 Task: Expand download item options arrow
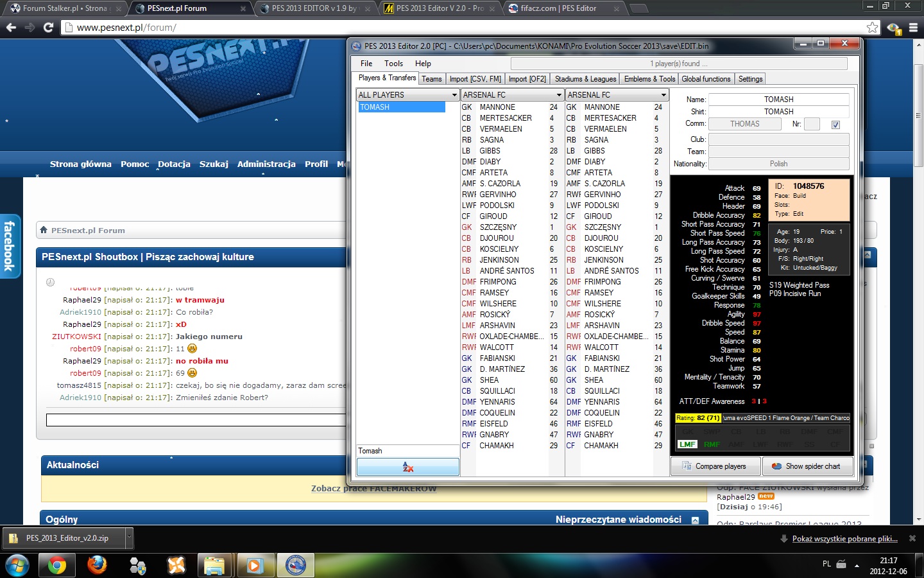point(129,538)
